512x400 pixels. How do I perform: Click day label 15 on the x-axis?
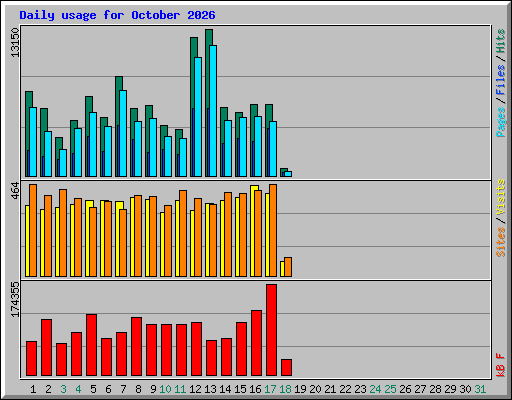pyautogui.click(x=240, y=389)
